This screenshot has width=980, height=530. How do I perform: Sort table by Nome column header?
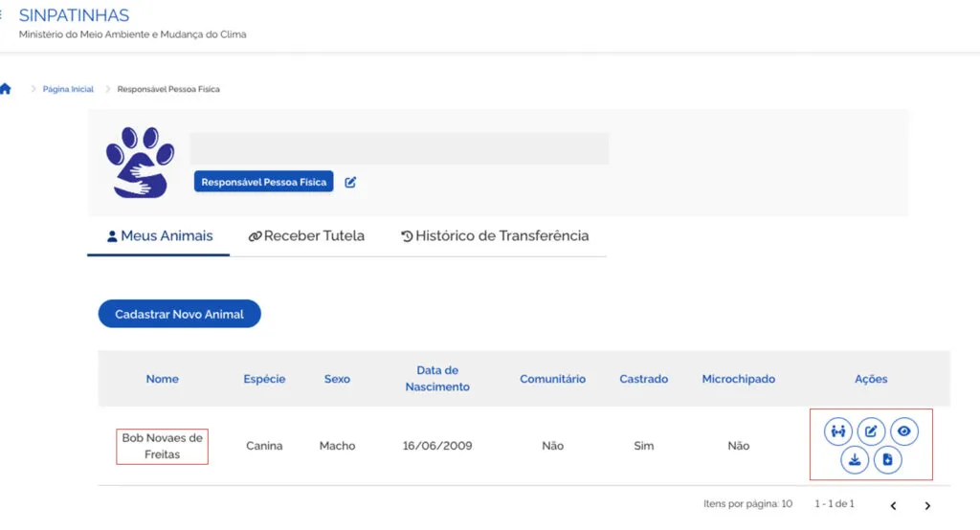(x=163, y=379)
